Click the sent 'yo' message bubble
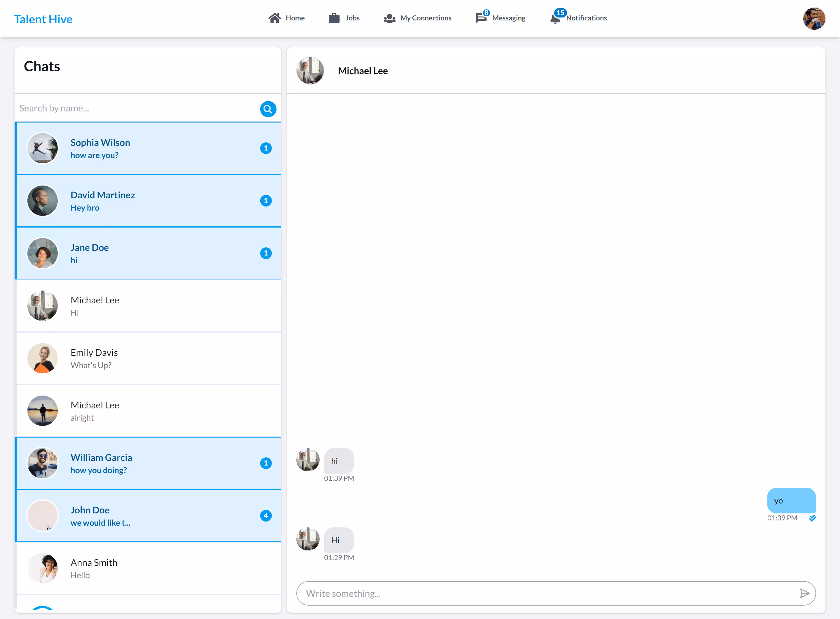The height and width of the screenshot is (619, 840). click(791, 500)
